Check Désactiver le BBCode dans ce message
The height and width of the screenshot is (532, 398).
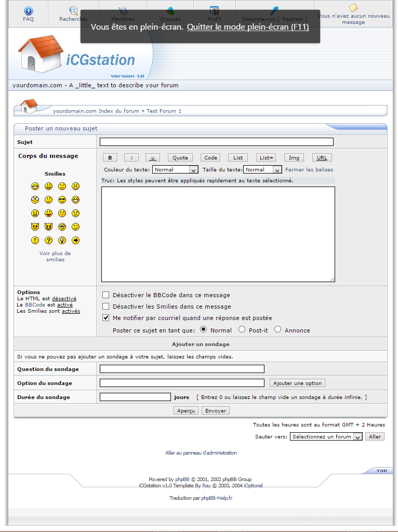click(x=106, y=295)
